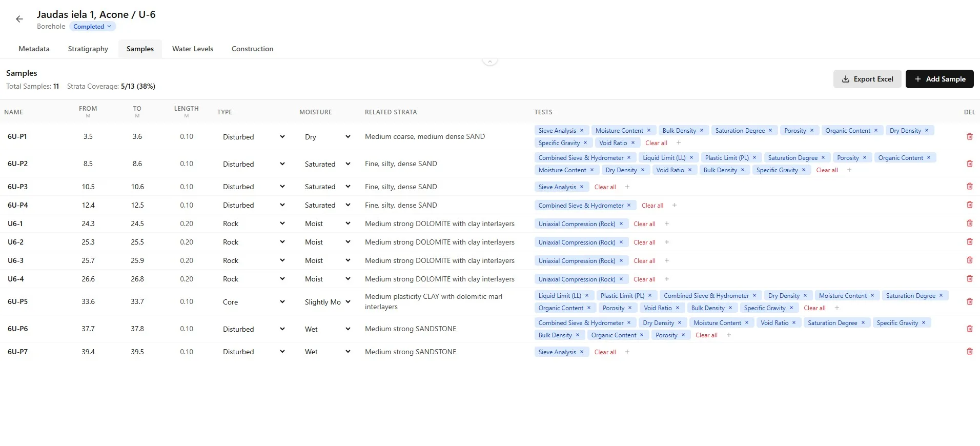Viewport: 980px width, 446px height.
Task: Remove Void Ratio tag from 6U-P6
Action: click(794, 323)
